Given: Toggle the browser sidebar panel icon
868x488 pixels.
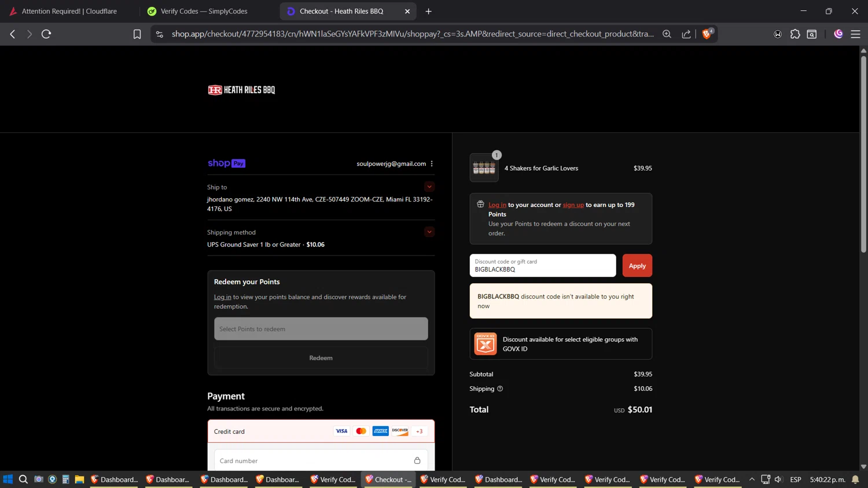Looking at the screenshot, I should 812,34.
